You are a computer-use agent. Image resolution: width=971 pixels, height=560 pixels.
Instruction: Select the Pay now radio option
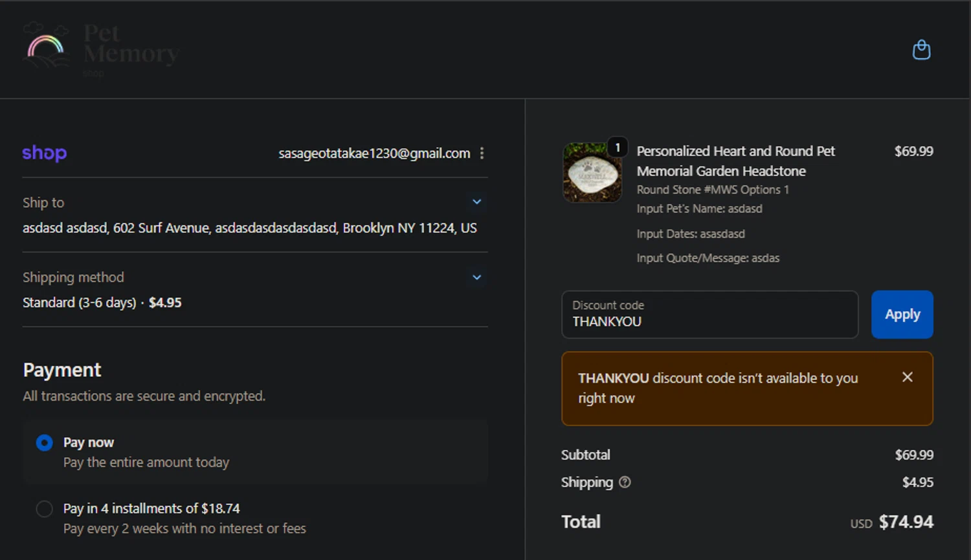tap(45, 443)
